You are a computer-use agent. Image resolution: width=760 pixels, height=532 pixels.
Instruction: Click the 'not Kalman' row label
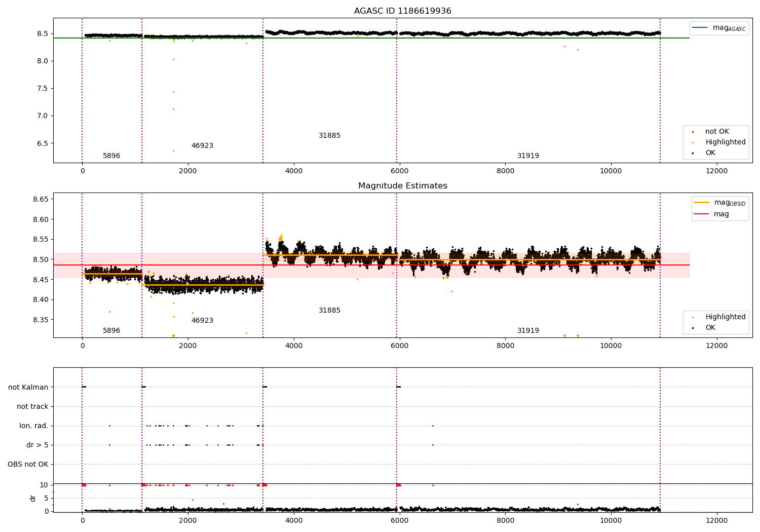[28, 388]
